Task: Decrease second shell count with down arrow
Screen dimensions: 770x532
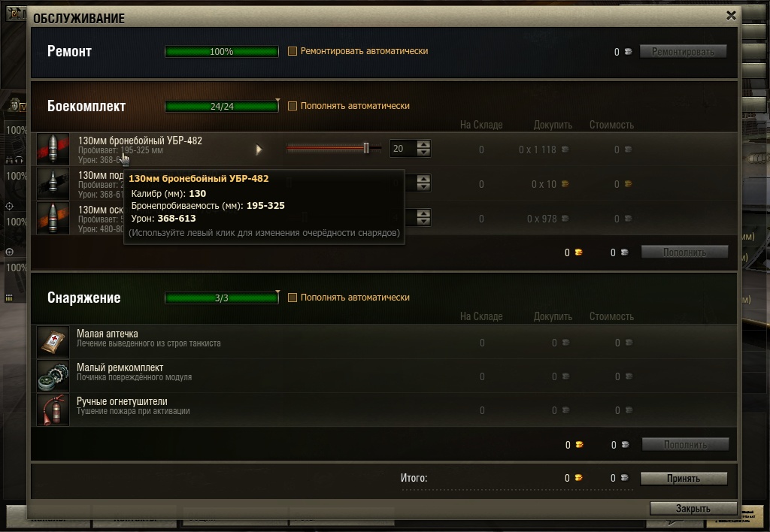Action: [x=423, y=187]
